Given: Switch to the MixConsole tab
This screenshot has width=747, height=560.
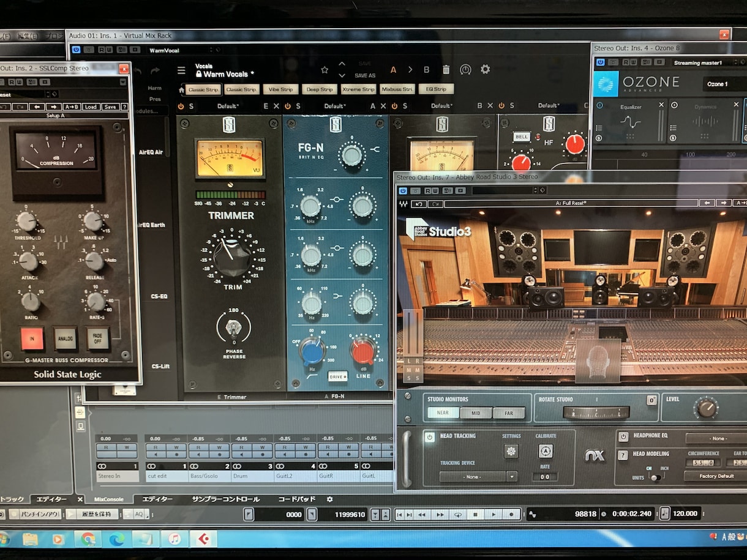Looking at the screenshot, I should (108, 499).
